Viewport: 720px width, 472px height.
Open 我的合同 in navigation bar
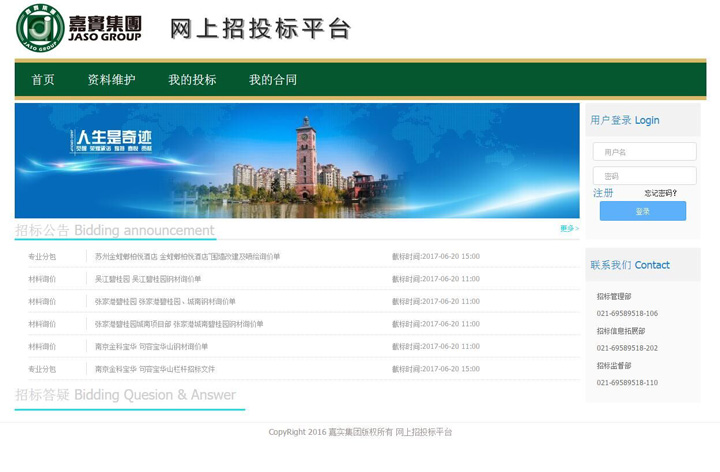273,80
